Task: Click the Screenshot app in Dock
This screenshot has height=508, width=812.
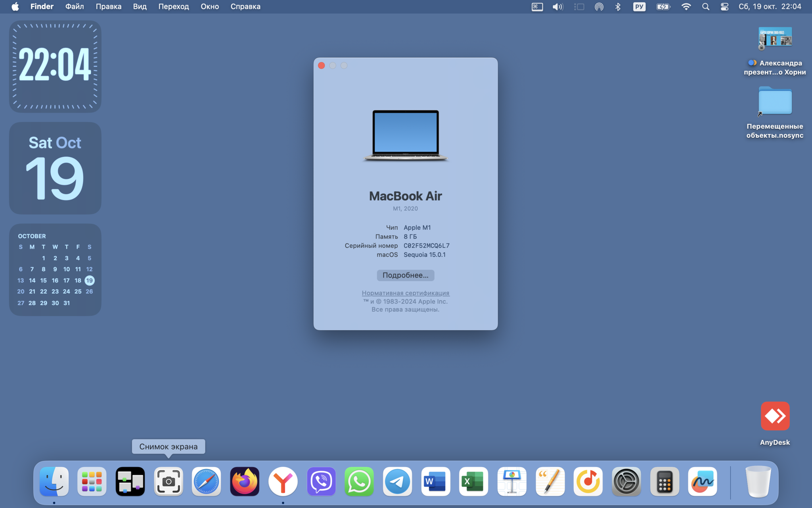Action: pos(169,481)
